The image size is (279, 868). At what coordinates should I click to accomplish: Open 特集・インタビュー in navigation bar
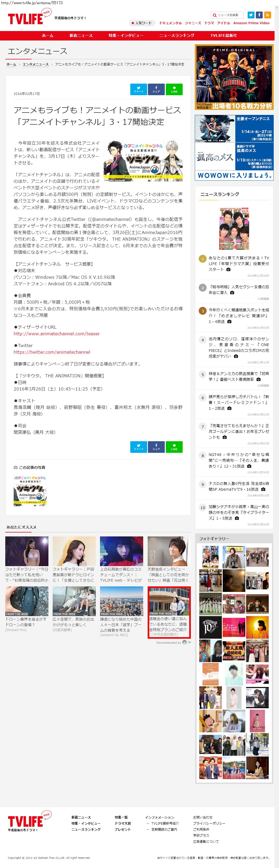pos(126,35)
